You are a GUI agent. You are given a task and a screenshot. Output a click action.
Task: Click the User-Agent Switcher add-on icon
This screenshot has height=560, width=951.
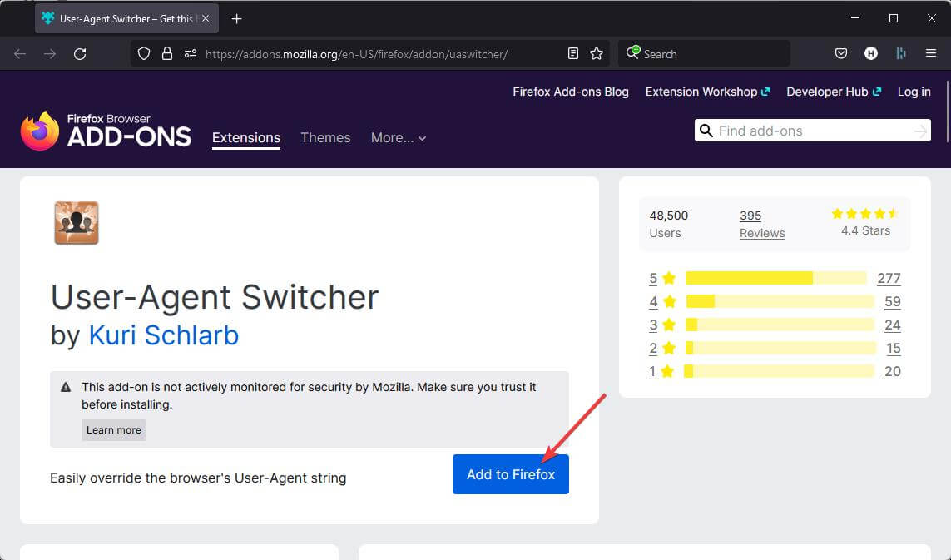(77, 223)
